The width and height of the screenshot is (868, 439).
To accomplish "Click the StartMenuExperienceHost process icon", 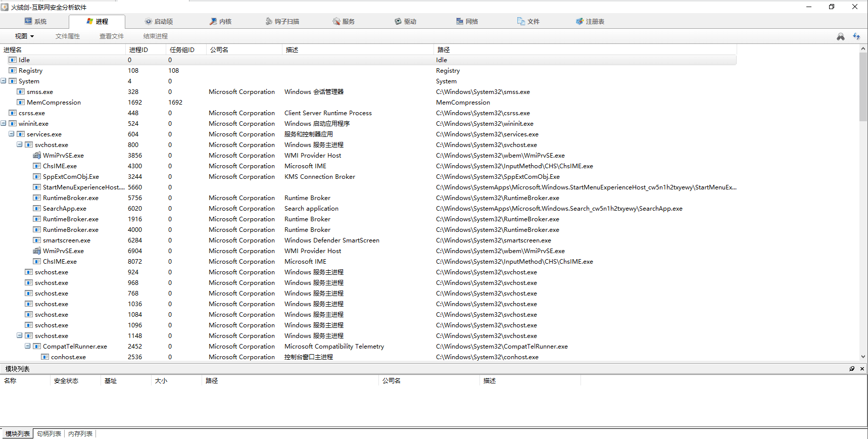I will tap(37, 187).
